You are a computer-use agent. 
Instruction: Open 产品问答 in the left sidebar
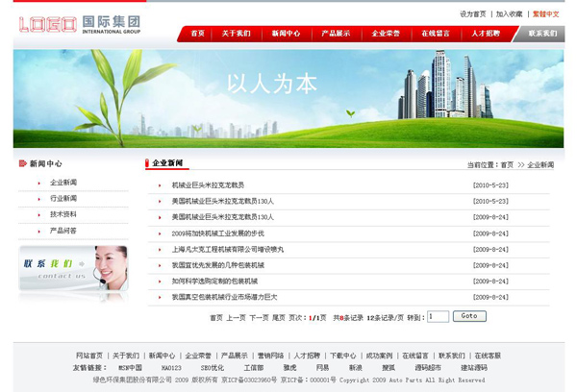[63, 231]
